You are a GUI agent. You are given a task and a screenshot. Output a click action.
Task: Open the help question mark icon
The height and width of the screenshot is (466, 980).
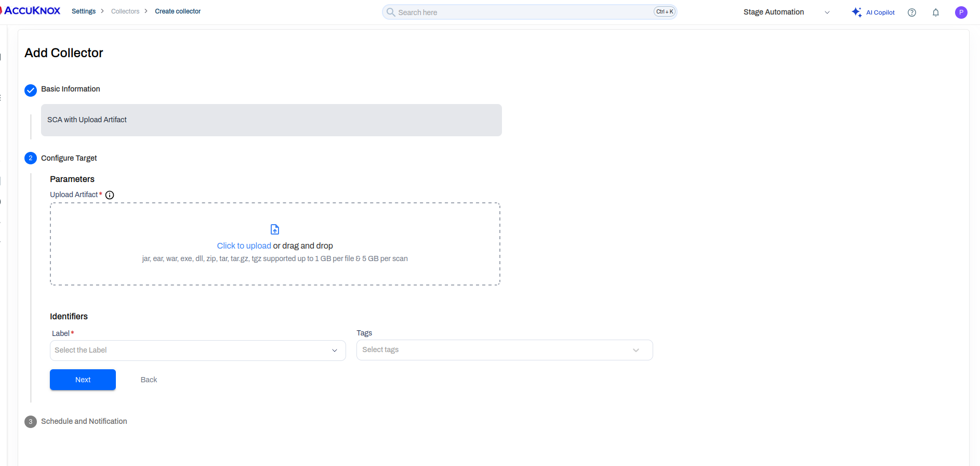coord(912,12)
